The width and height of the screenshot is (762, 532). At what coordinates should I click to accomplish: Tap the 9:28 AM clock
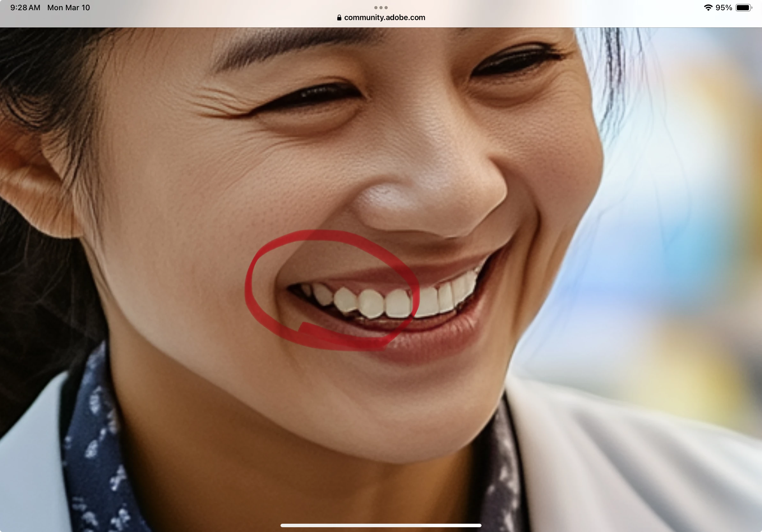click(25, 8)
